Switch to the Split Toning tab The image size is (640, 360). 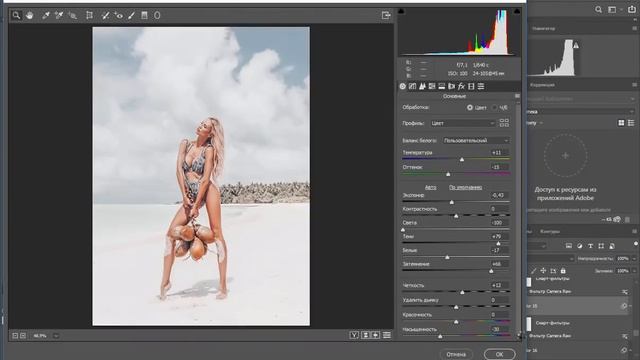[x=442, y=86]
